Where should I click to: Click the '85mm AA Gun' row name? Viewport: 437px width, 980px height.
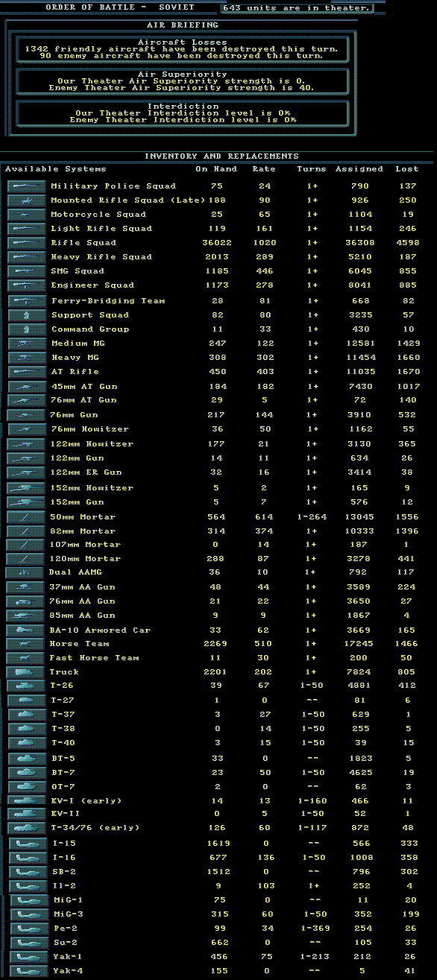pyautogui.click(x=83, y=616)
